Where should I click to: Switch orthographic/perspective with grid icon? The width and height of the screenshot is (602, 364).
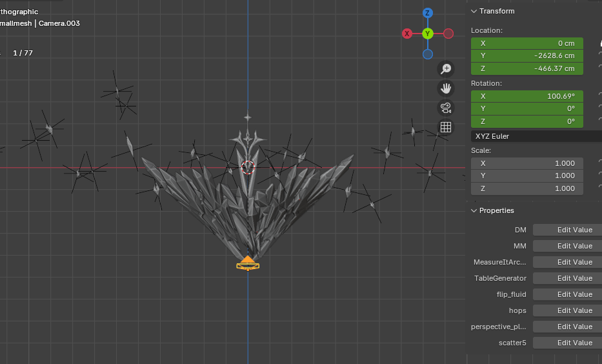coord(446,127)
